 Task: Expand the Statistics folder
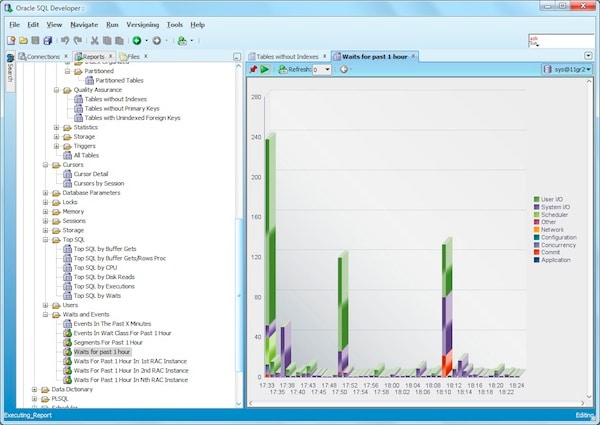coord(57,127)
